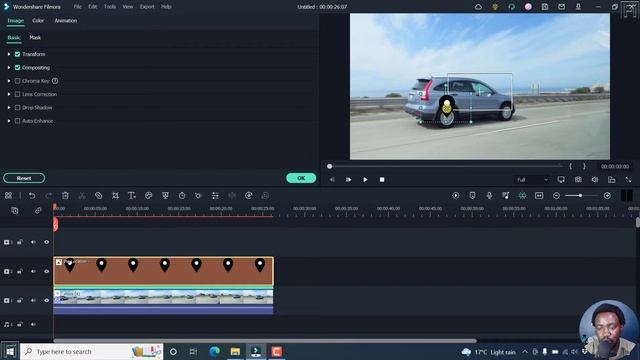Open Microsoft Edge from the taskbar
The width and height of the screenshot is (640, 360).
tap(214, 351)
